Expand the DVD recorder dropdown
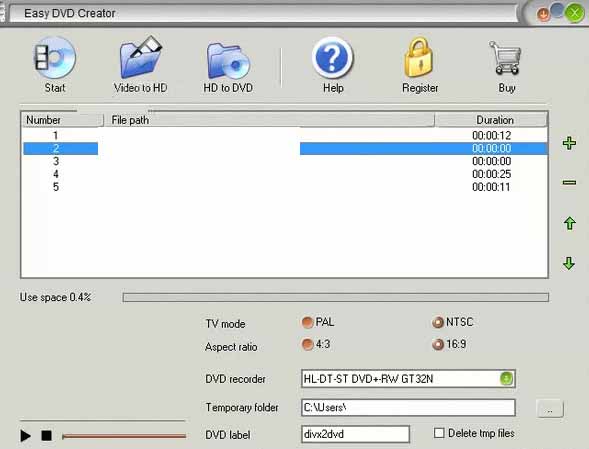 pyautogui.click(x=506, y=378)
